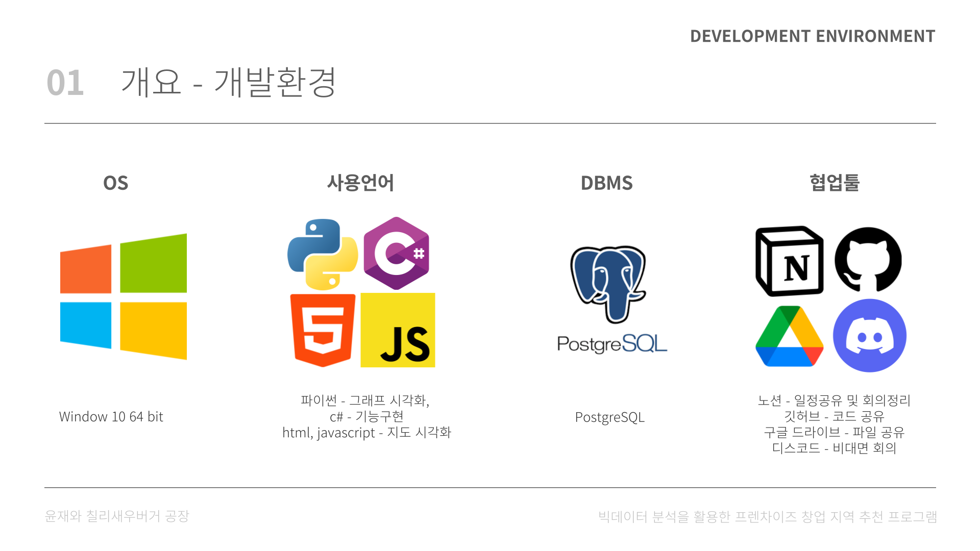Click the 사용언어 column heading
This screenshot has height=551, width=980.
click(x=360, y=183)
